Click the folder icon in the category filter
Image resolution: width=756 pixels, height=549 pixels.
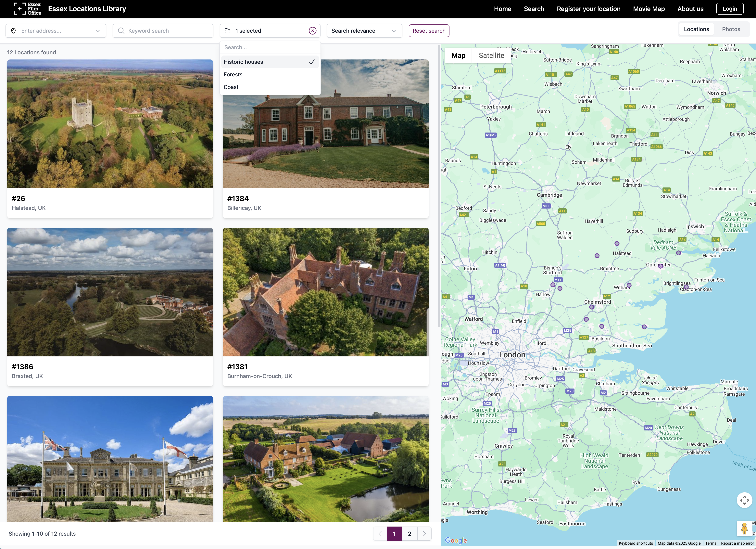tap(228, 31)
